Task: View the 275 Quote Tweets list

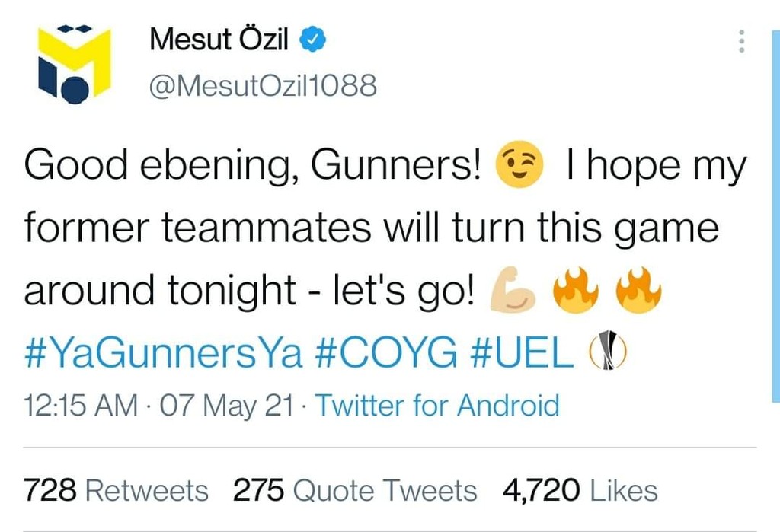Action: pyautogui.click(x=355, y=490)
